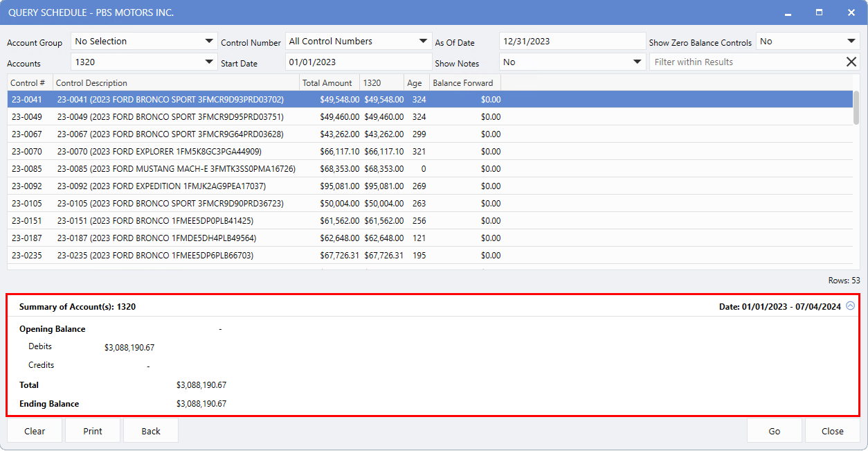Click the Age value 121

click(419, 238)
